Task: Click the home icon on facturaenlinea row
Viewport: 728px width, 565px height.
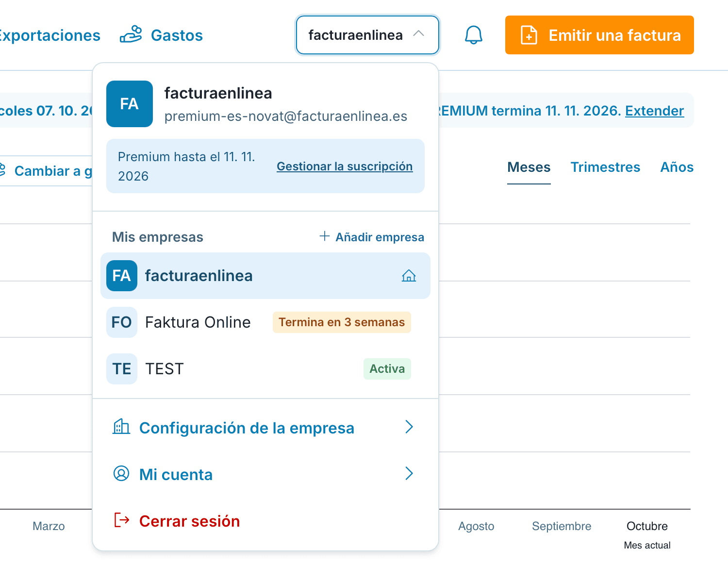Action: (x=409, y=276)
